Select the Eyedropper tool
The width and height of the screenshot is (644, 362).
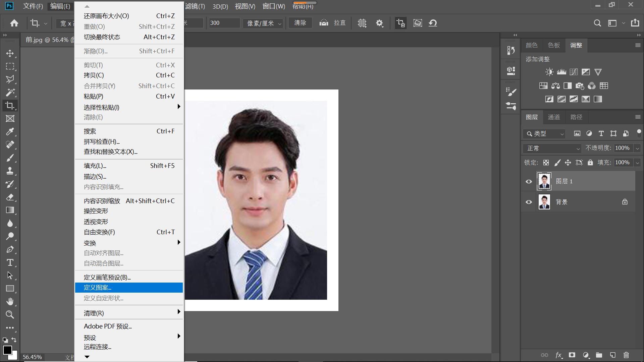(x=10, y=132)
